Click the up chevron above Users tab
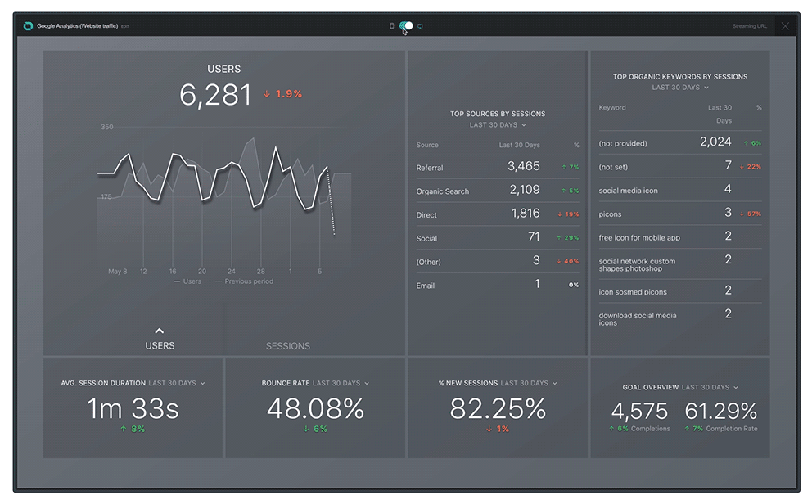This screenshot has width=812, height=504. pos(160,331)
